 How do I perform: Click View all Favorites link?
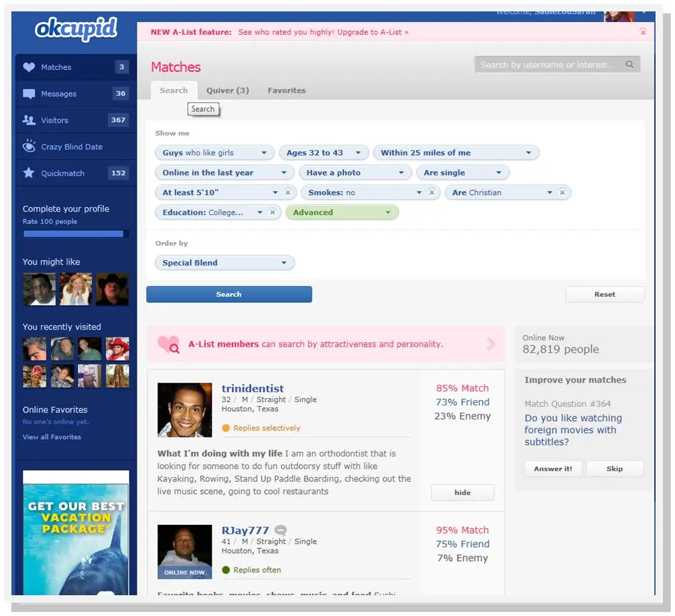[x=52, y=437]
